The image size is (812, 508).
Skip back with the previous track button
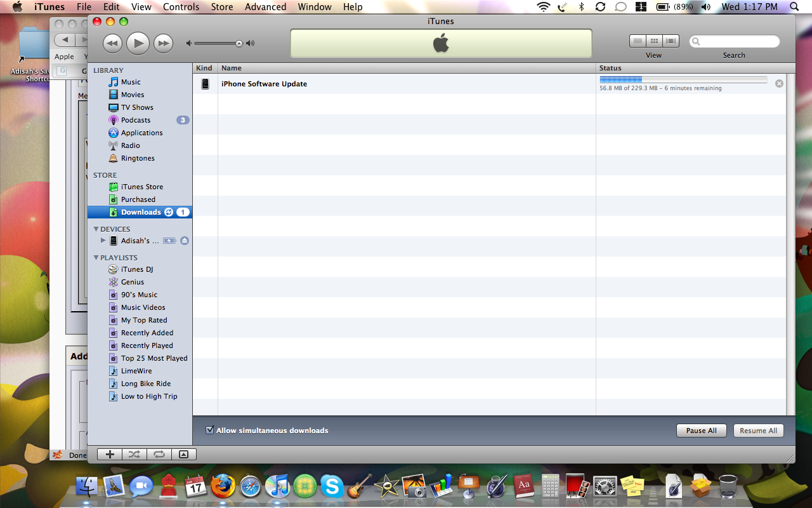point(112,43)
